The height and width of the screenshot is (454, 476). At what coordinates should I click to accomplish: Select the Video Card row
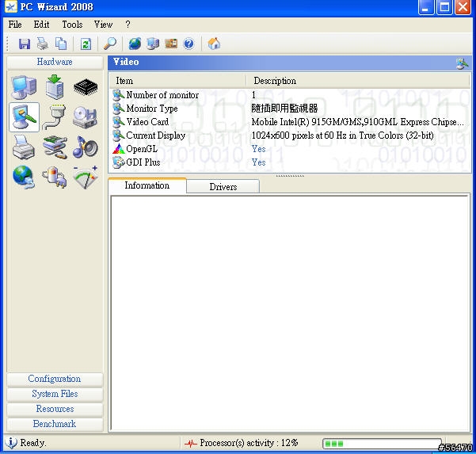290,122
